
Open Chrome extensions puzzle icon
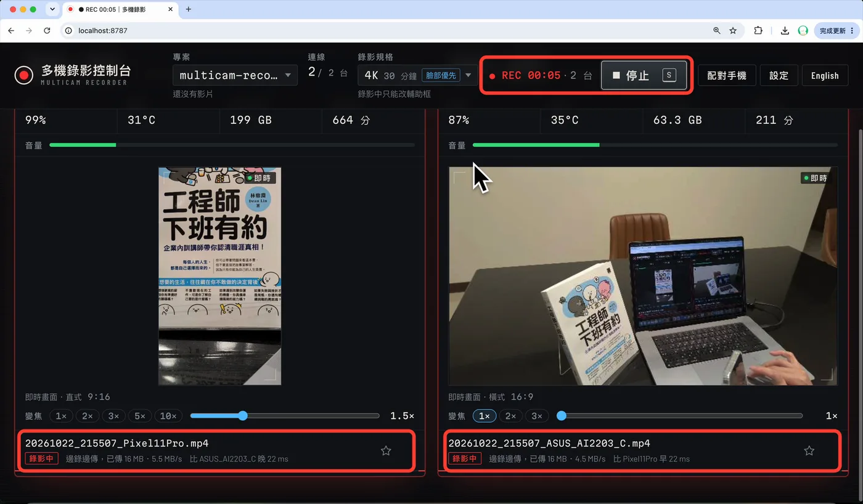point(759,30)
